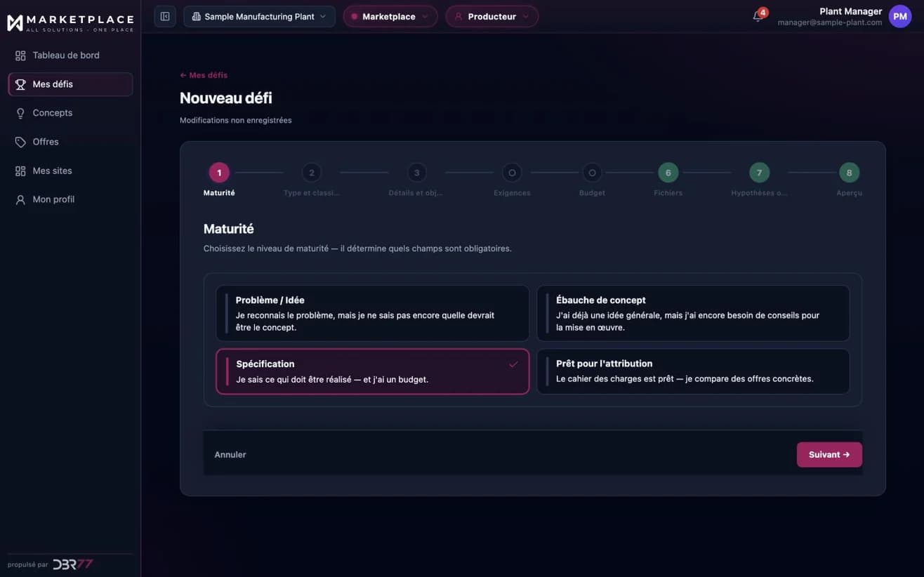924x577 pixels.
Task: Go to step 8 Aperçu
Action: click(849, 173)
